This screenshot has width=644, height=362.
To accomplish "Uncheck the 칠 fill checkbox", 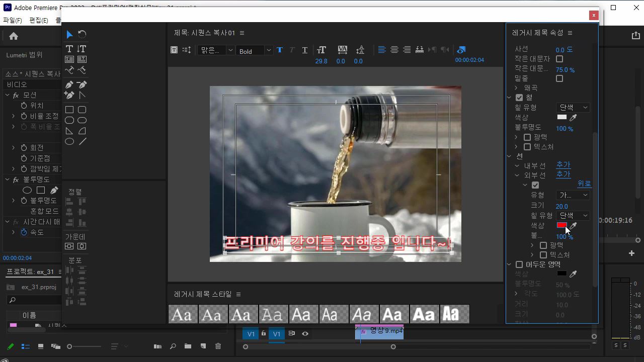I will [x=519, y=98].
